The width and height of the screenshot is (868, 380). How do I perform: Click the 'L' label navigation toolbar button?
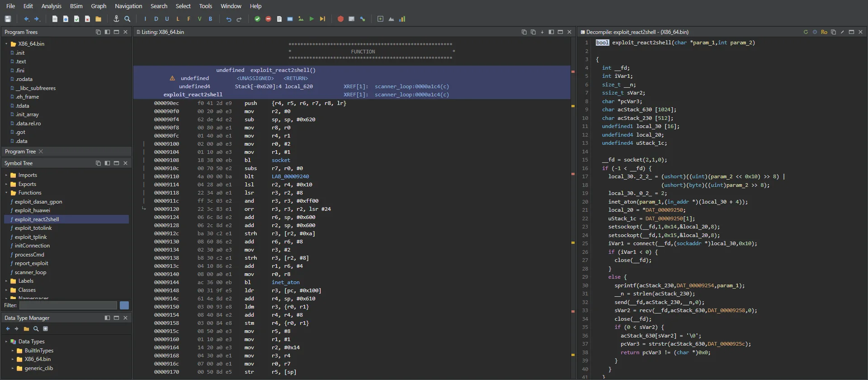coord(178,19)
